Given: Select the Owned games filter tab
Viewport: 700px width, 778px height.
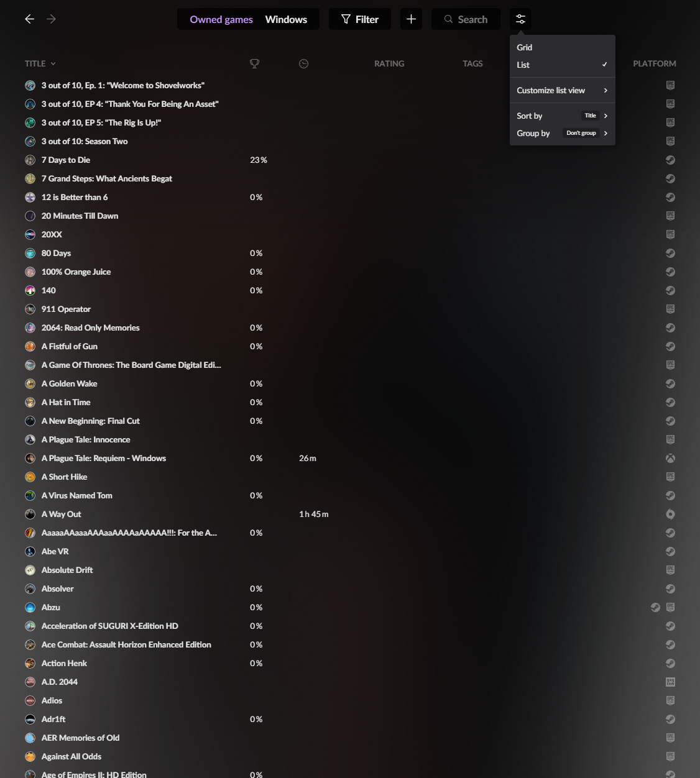Looking at the screenshot, I should (x=221, y=19).
